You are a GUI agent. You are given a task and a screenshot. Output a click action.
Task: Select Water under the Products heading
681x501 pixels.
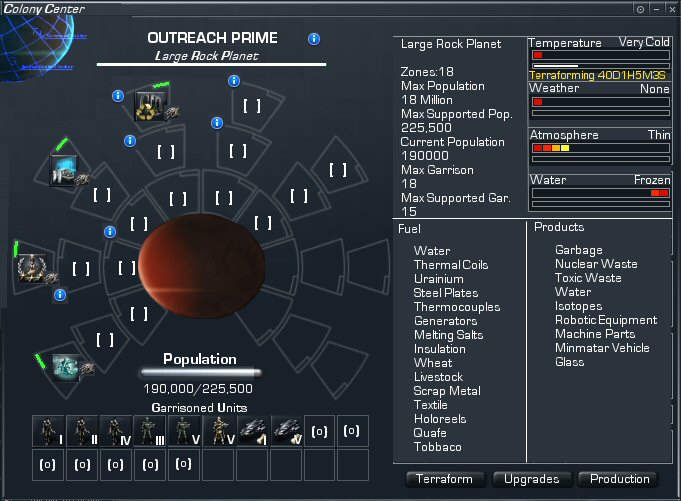(x=573, y=292)
